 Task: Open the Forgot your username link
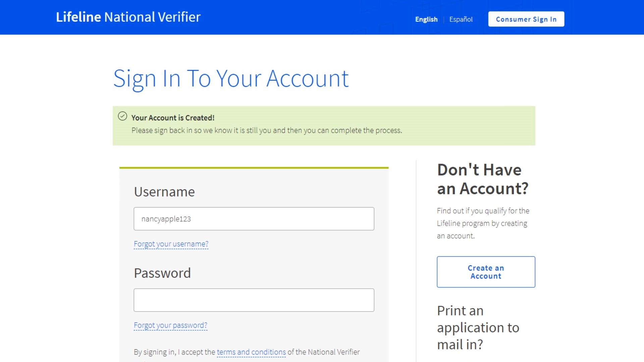171,244
